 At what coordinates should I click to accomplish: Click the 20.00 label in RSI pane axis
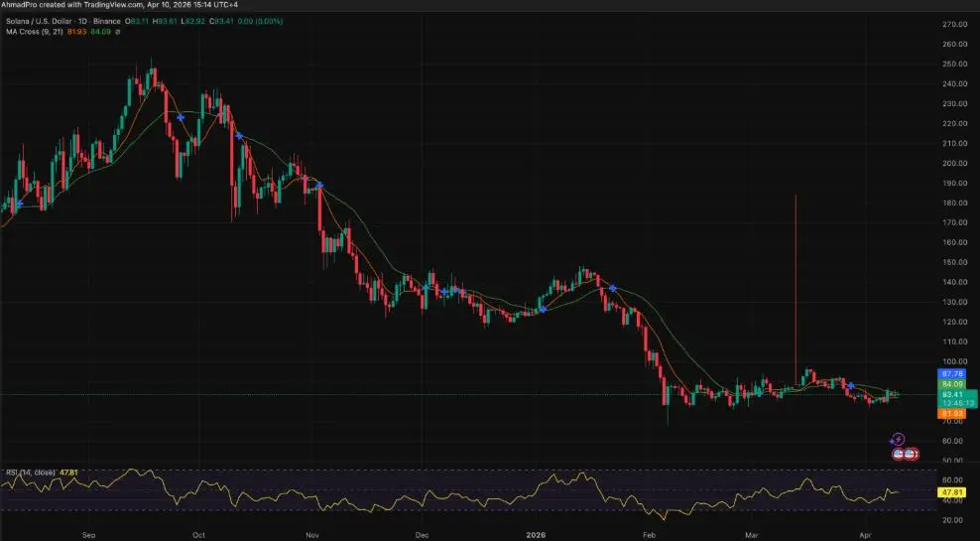952,520
